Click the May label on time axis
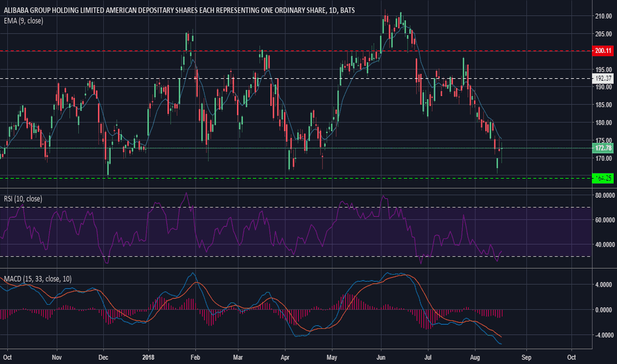617x364 pixels. (x=332, y=357)
